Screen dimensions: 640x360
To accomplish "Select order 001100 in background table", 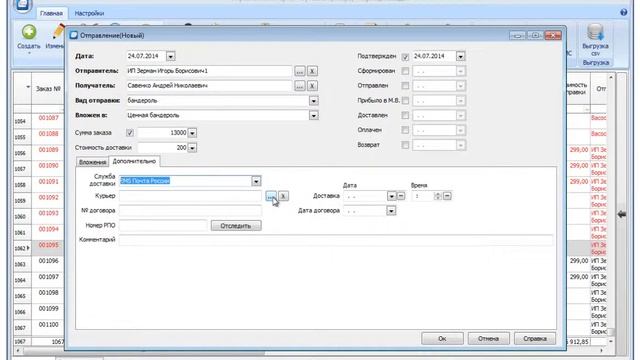I will pos(49,324).
